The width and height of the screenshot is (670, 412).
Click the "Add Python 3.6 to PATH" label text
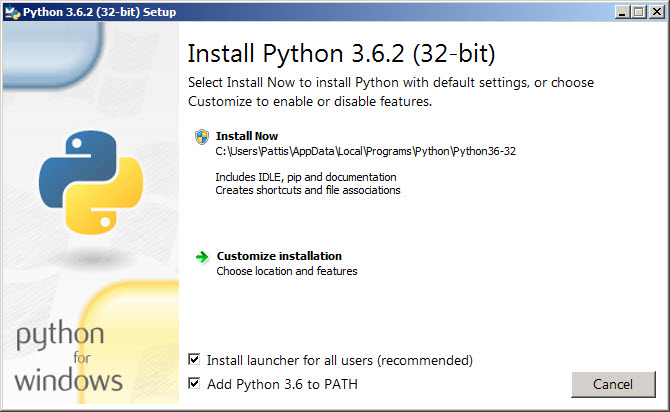[282, 384]
